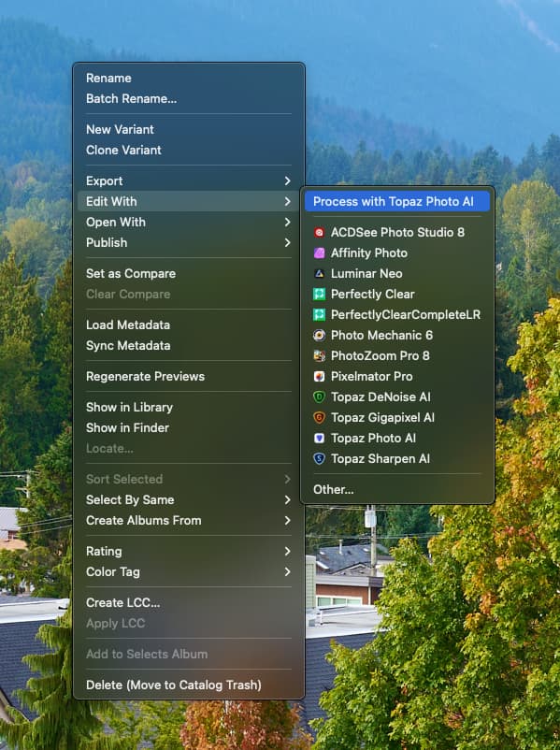This screenshot has height=750, width=560.
Task: Expand the Open With submenu chevron
Action: point(287,222)
